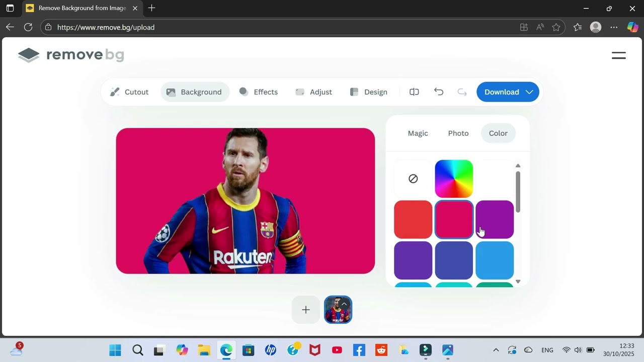Click the redo arrow icon
The width and height of the screenshot is (644, 362).
click(x=462, y=92)
